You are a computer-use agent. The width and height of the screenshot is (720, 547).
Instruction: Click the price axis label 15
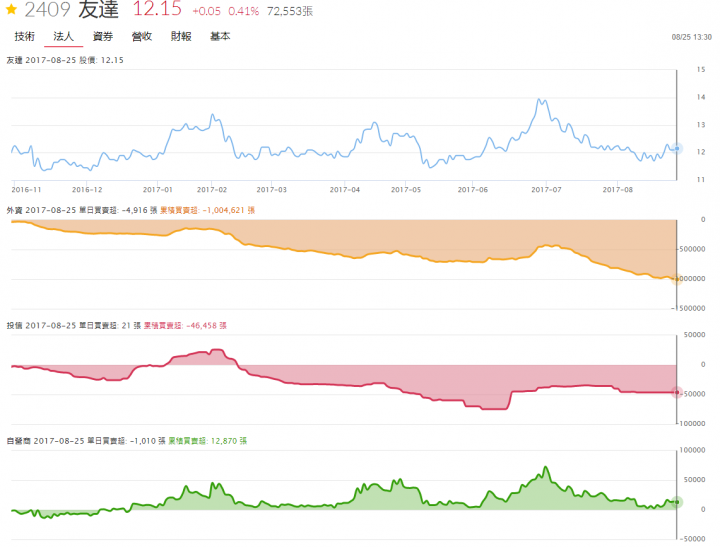coord(701,70)
